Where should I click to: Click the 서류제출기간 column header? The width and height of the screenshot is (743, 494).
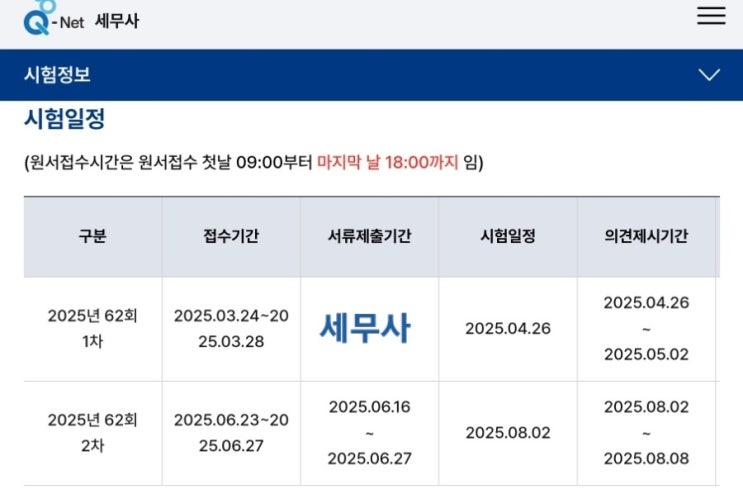[369, 236]
